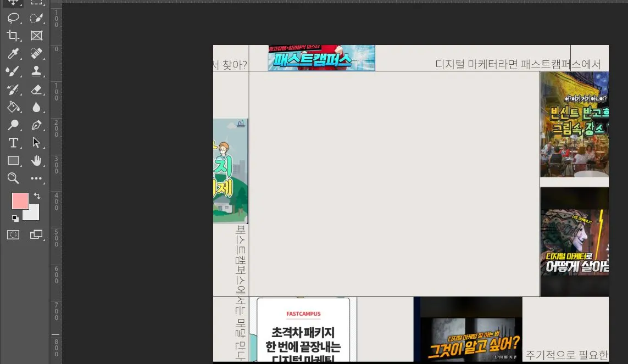This screenshot has width=628, height=364.
Task: Select the Lasso tool
Action: point(13,18)
